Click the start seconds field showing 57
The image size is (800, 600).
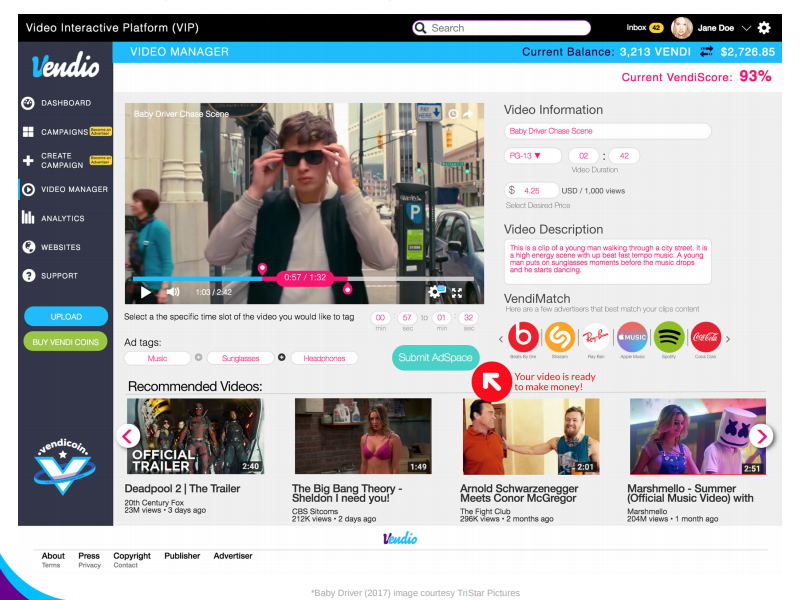click(407, 317)
